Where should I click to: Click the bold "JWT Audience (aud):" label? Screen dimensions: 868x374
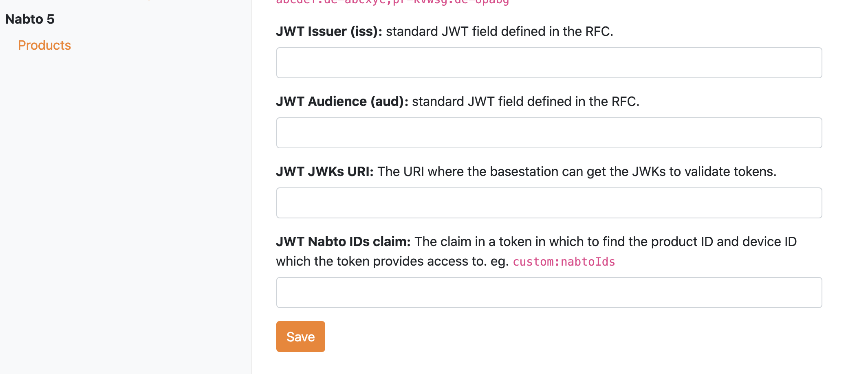342,101
